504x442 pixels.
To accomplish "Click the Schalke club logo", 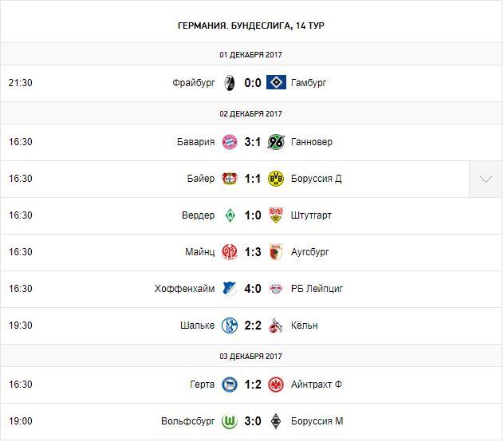I will (x=229, y=326).
